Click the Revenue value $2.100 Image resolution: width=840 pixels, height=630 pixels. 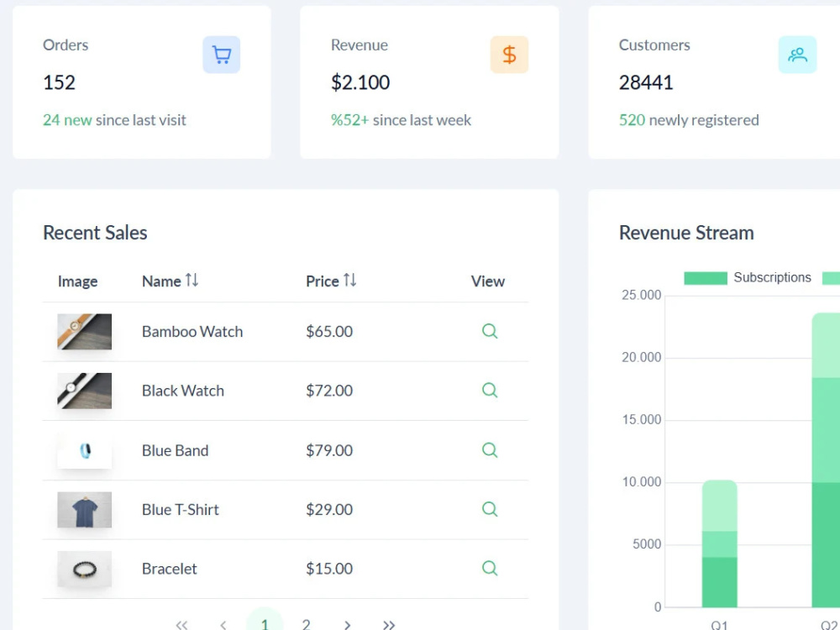(360, 82)
